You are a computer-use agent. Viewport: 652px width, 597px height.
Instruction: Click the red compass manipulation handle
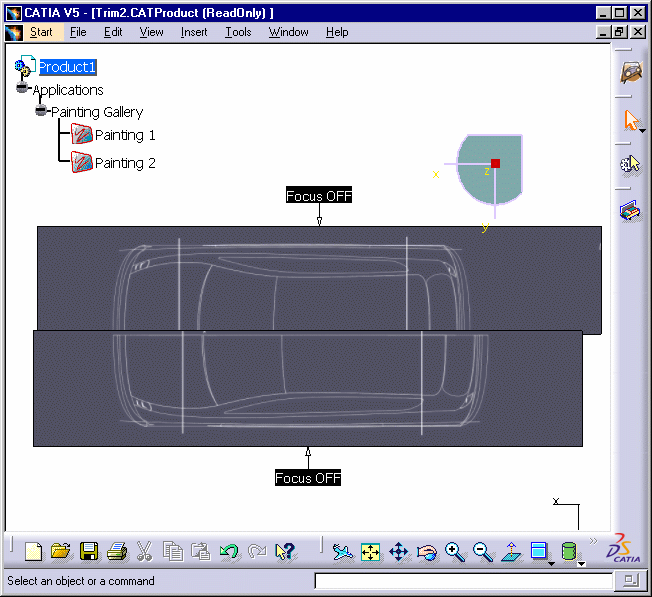pyautogui.click(x=495, y=163)
